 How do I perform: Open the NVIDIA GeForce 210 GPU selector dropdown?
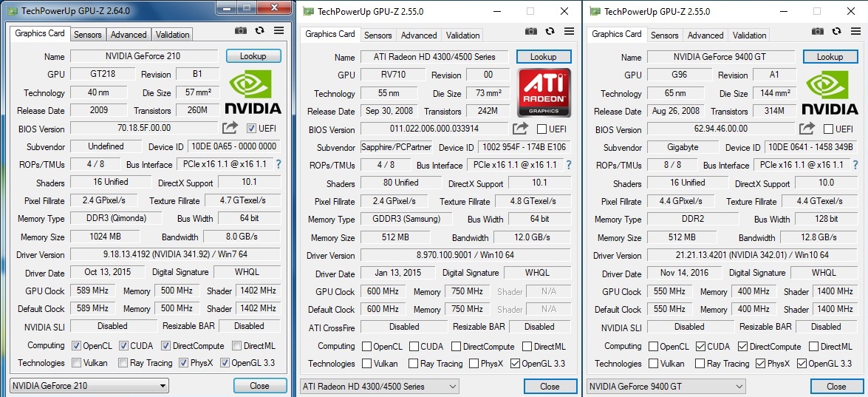pyautogui.click(x=89, y=385)
